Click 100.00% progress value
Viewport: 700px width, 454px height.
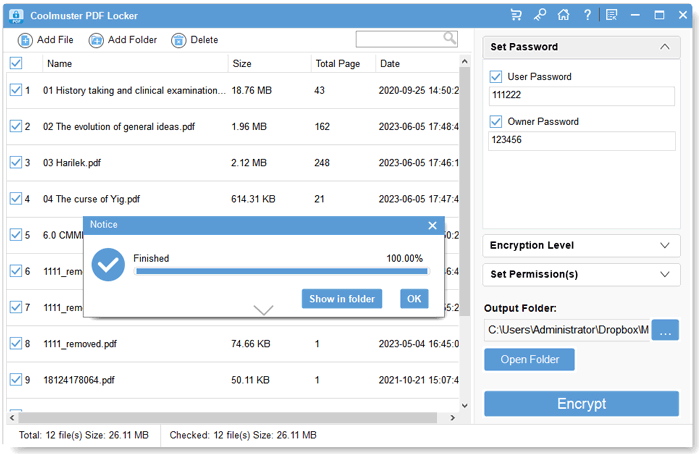pyautogui.click(x=404, y=258)
